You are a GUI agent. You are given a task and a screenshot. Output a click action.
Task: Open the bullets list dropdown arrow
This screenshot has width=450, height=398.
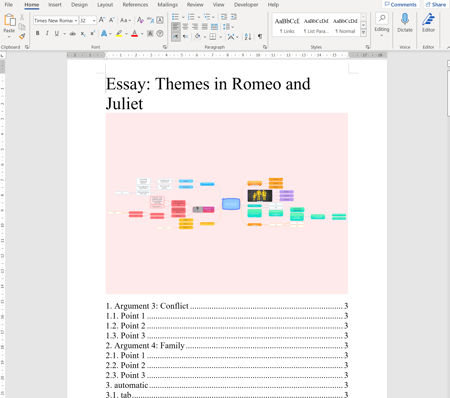coord(183,17)
